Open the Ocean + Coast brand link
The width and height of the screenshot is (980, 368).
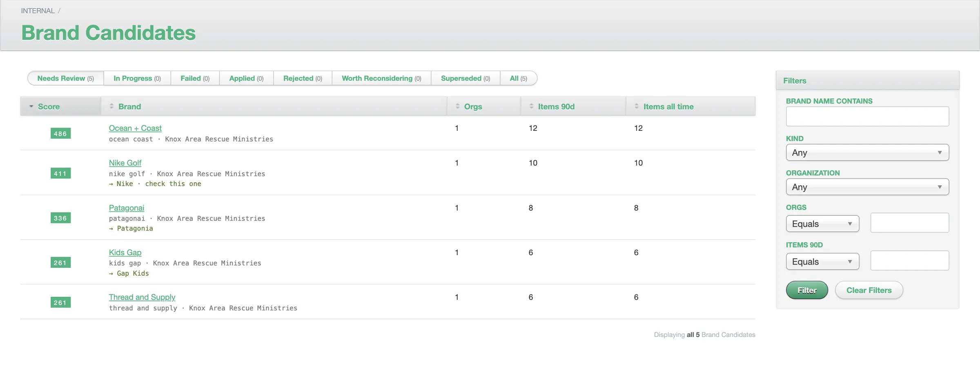pyautogui.click(x=135, y=128)
